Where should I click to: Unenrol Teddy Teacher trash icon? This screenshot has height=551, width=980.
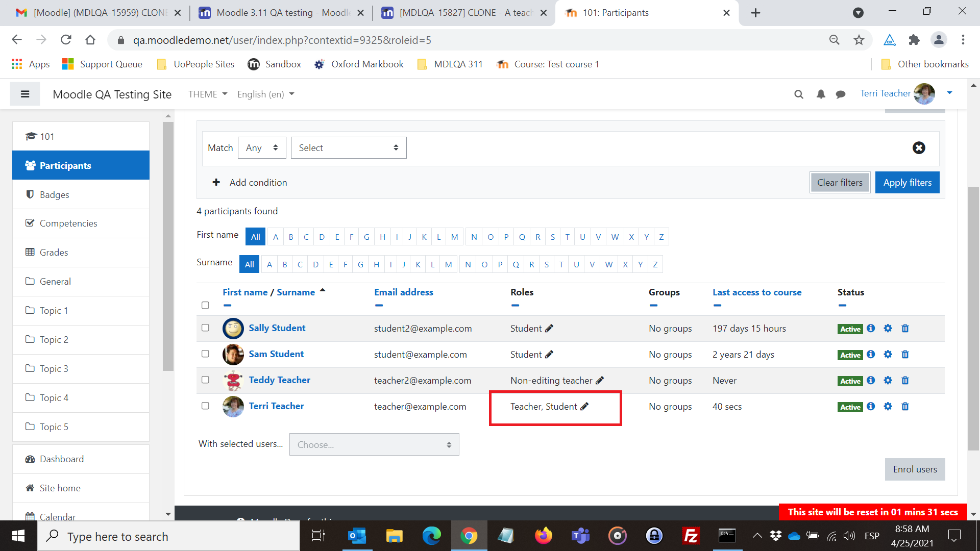click(905, 381)
